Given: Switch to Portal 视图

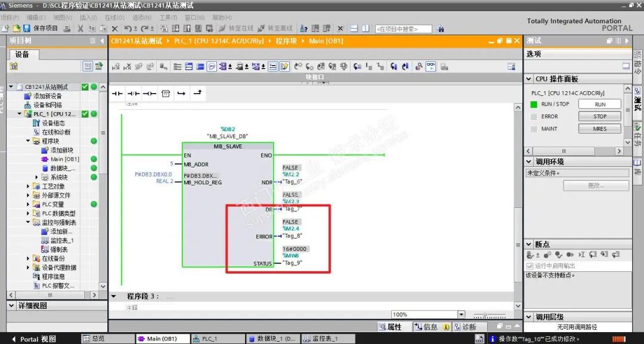Looking at the screenshot, I should point(33,339).
